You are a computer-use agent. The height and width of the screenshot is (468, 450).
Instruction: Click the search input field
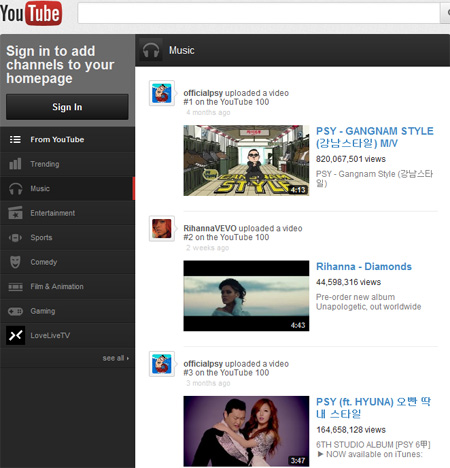click(259, 13)
